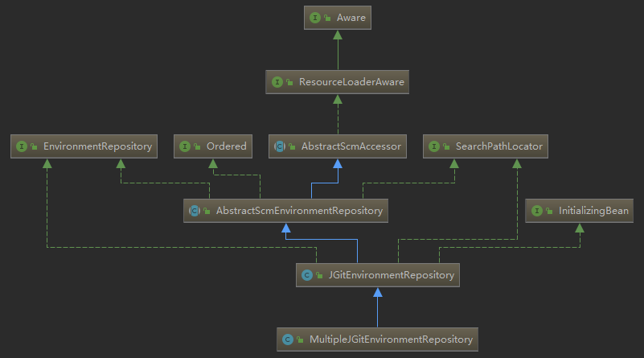The image size is (644, 358).
Task: Click the JGitEnvironmentRepository label text
Action: coord(392,275)
